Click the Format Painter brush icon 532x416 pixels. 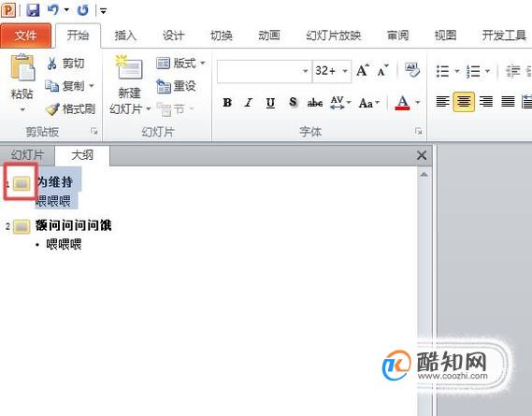[52, 109]
